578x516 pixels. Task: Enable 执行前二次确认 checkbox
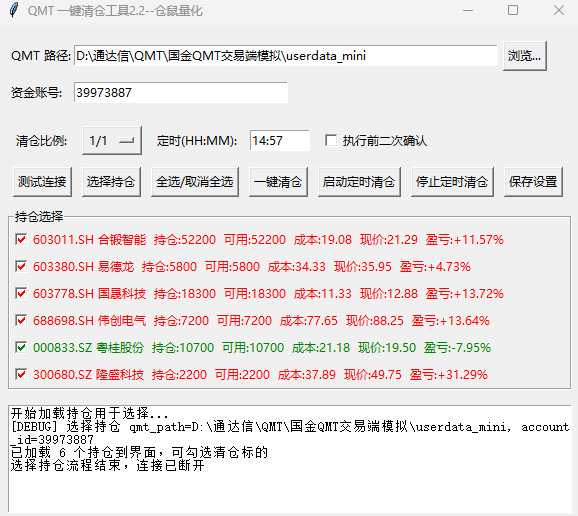coord(331,140)
